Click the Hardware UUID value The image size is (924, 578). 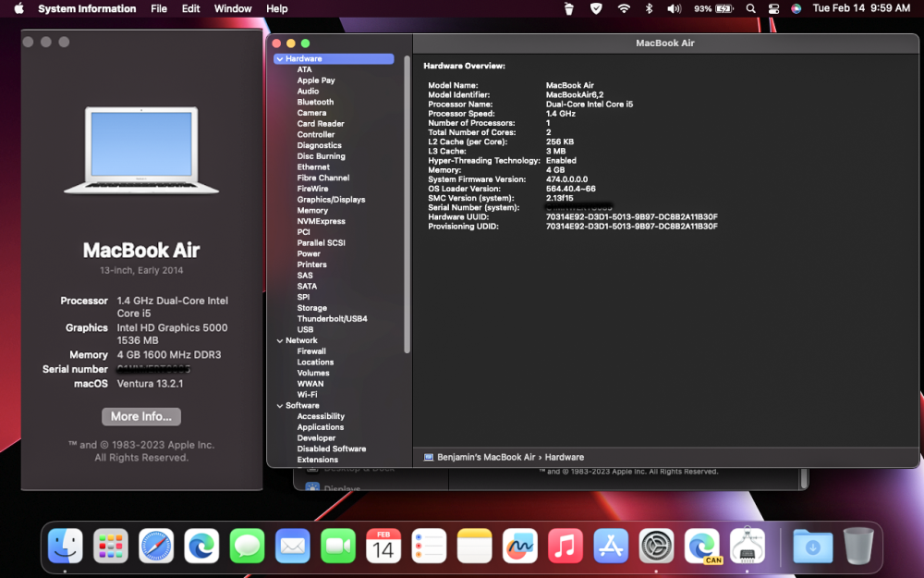[x=632, y=217]
